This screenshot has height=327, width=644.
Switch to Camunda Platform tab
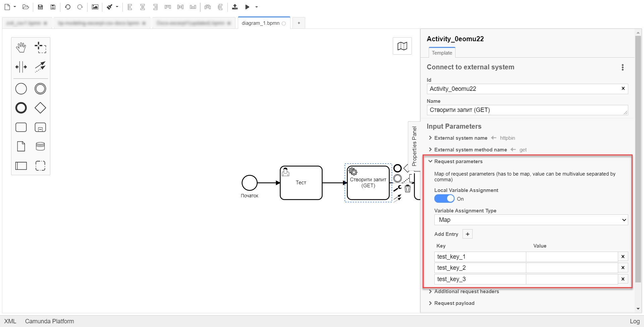point(50,321)
